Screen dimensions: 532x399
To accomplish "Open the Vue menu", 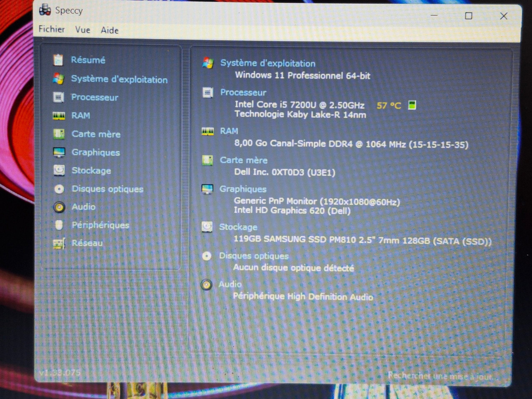I will click(83, 30).
